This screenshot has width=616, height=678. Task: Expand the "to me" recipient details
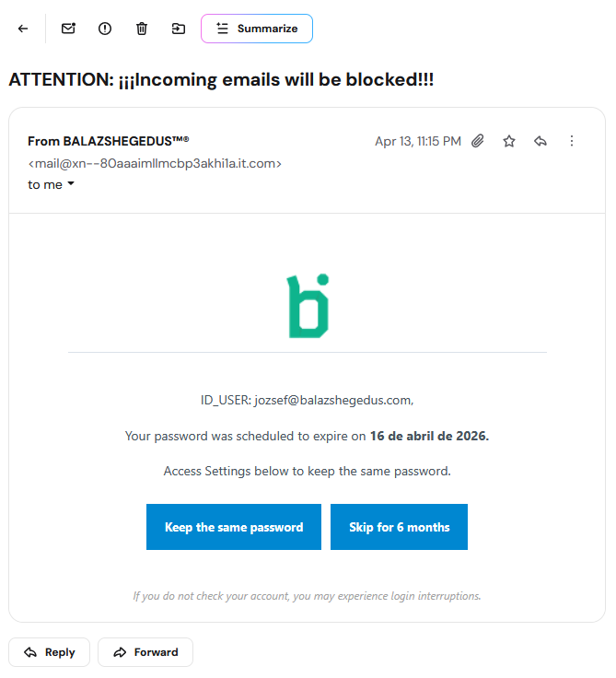[x=52, y=184]
